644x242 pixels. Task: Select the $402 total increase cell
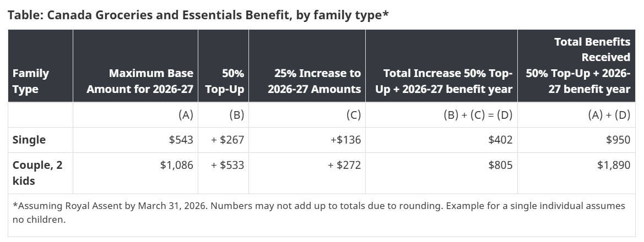pyautogui.click(x=500, y=140)
